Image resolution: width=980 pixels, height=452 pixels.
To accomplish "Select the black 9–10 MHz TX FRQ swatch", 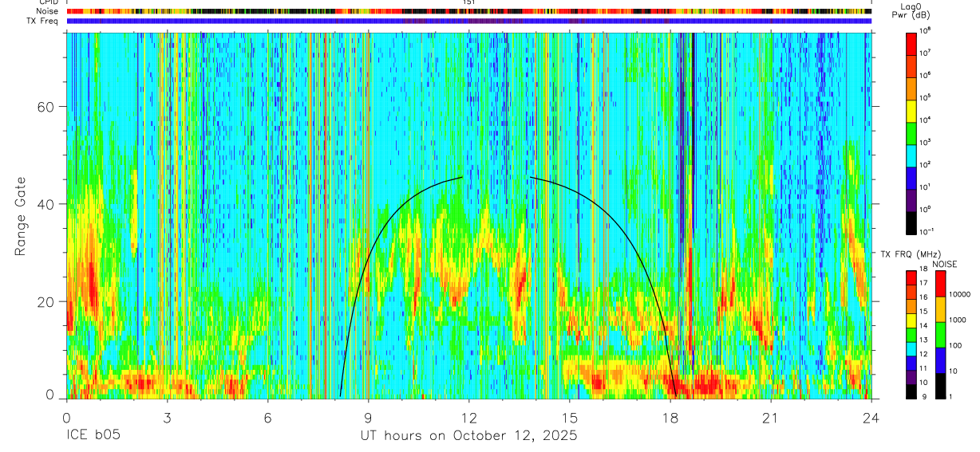I will pyautogui.click(x=911, y=391).
